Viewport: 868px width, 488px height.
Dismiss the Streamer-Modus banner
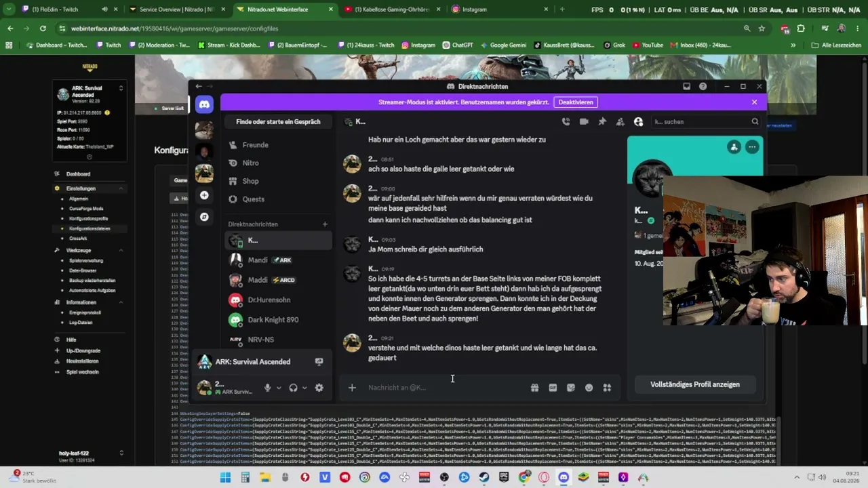754,102
